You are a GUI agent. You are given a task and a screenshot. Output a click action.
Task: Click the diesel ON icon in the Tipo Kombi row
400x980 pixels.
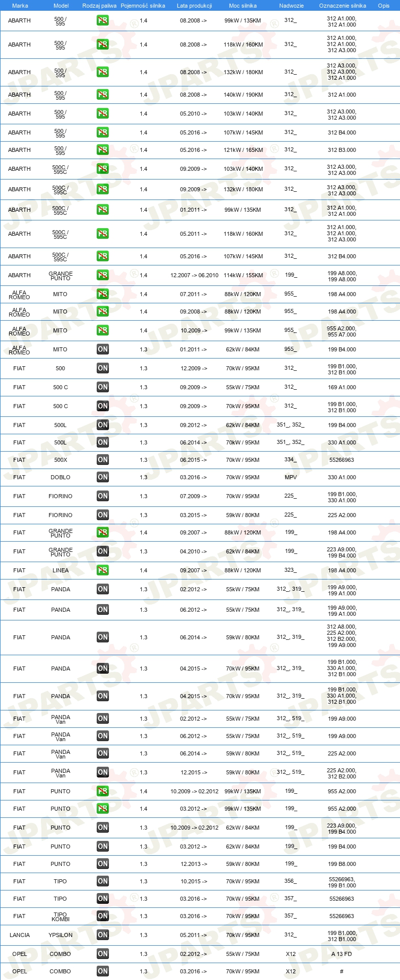103,916
